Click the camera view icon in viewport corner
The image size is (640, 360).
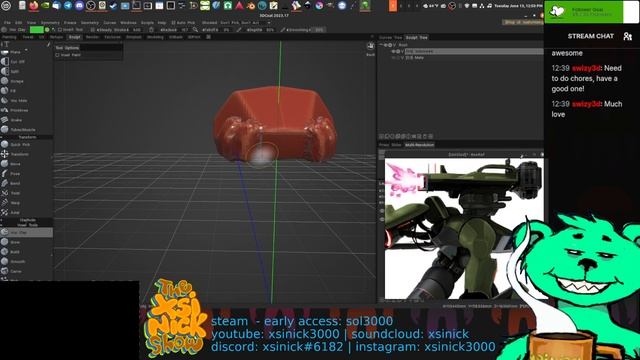tap(370, 46)
